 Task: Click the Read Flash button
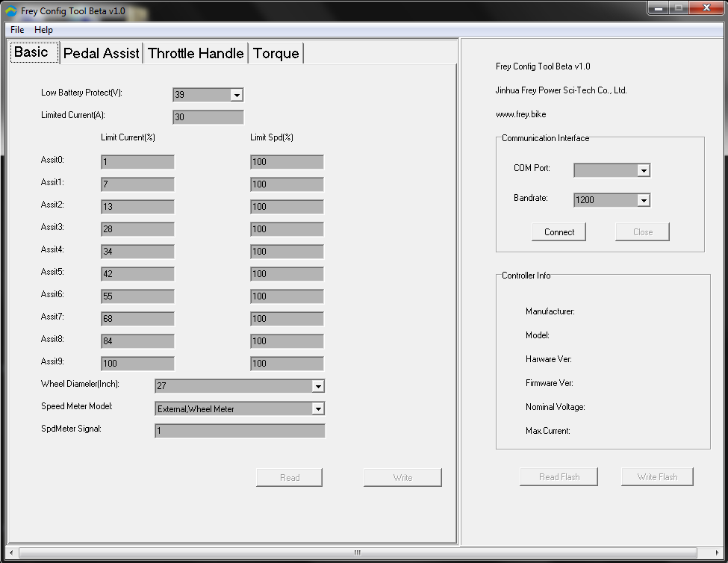click(x=559, y=476)
